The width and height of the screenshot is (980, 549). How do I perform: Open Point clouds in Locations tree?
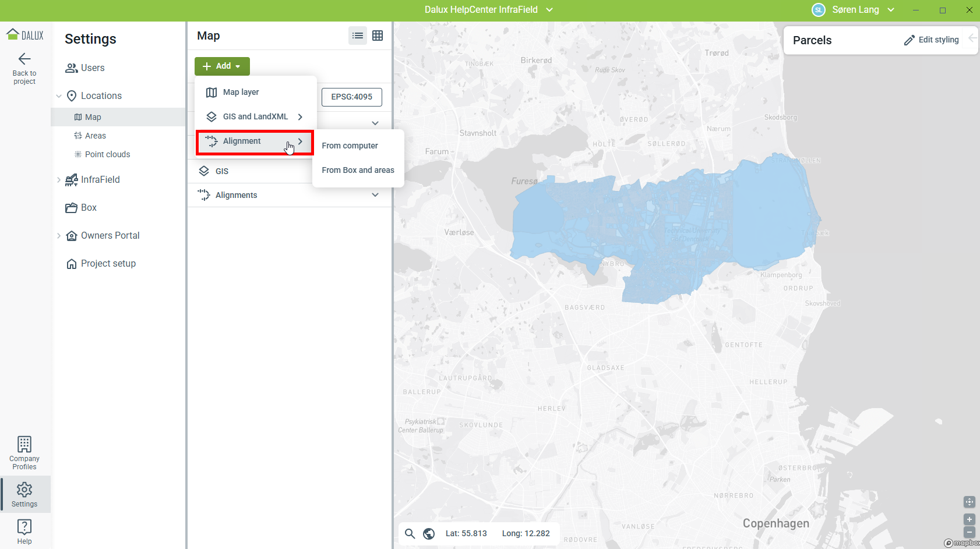pos(107,154)
